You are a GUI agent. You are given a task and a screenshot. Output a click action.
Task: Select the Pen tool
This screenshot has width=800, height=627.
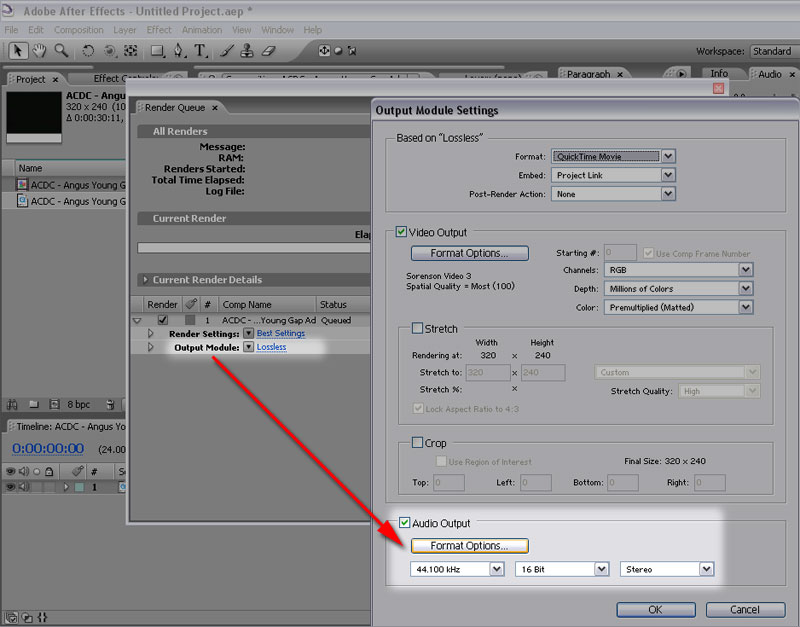click(179, 51)
